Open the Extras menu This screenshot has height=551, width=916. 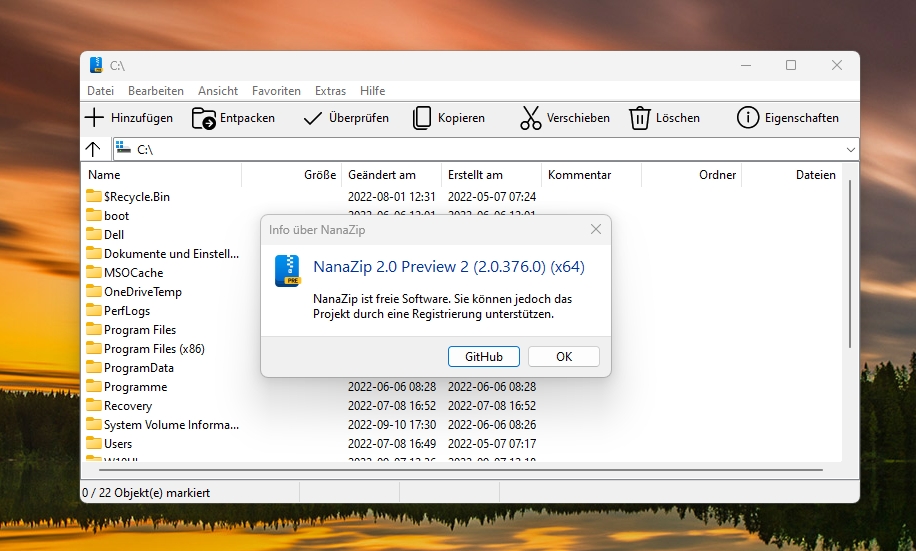click(x=330, y=91)
